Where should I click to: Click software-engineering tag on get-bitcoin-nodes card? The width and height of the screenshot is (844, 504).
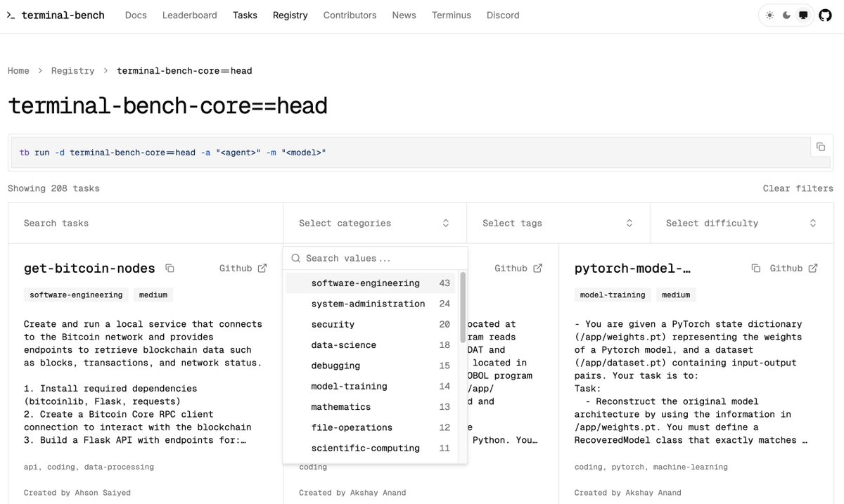(76, 295)
